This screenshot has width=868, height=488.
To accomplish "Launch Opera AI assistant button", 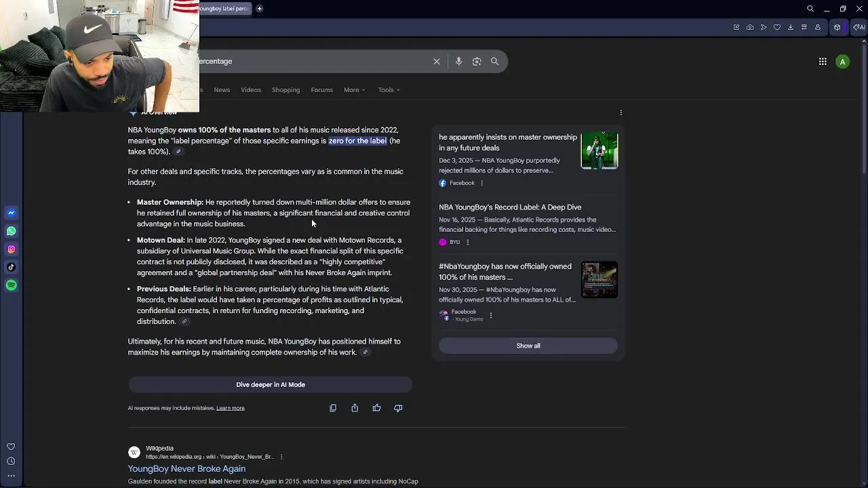I will [x=859, y=27].
